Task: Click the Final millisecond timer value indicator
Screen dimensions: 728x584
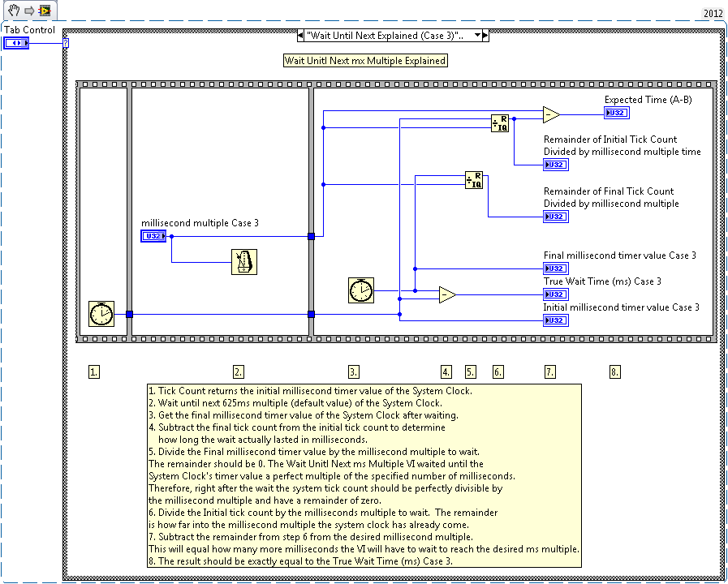Action: 556,268
